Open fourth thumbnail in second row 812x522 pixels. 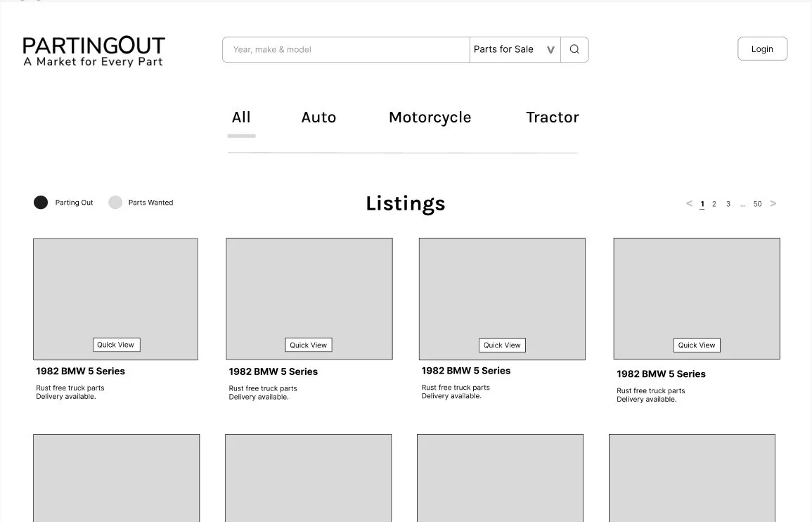692,478
